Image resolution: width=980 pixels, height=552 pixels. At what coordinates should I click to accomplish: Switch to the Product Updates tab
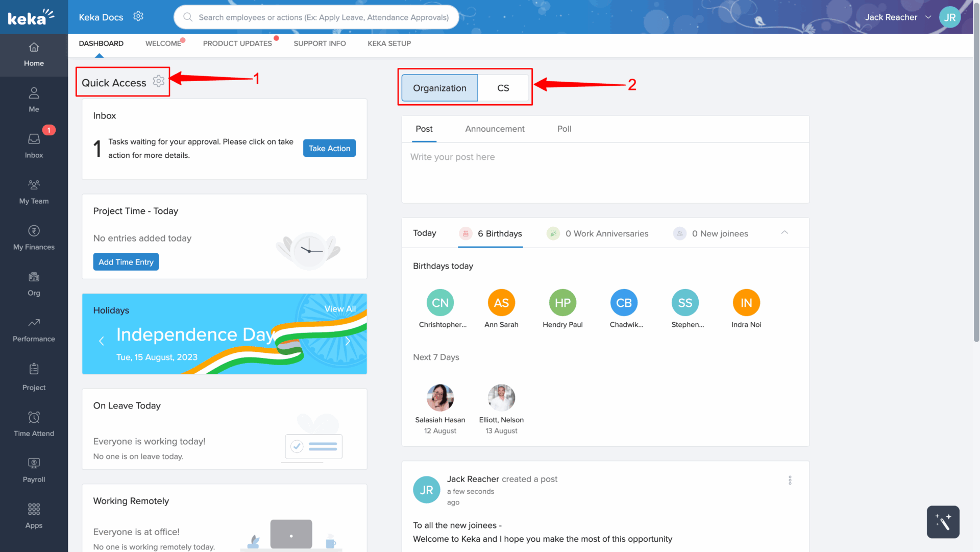click(x=237, y=43)
